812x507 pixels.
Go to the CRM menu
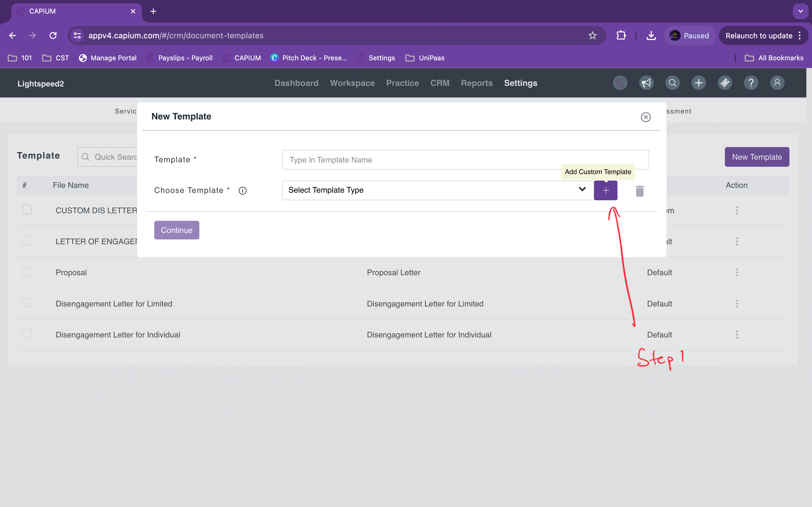click(440, 83)
